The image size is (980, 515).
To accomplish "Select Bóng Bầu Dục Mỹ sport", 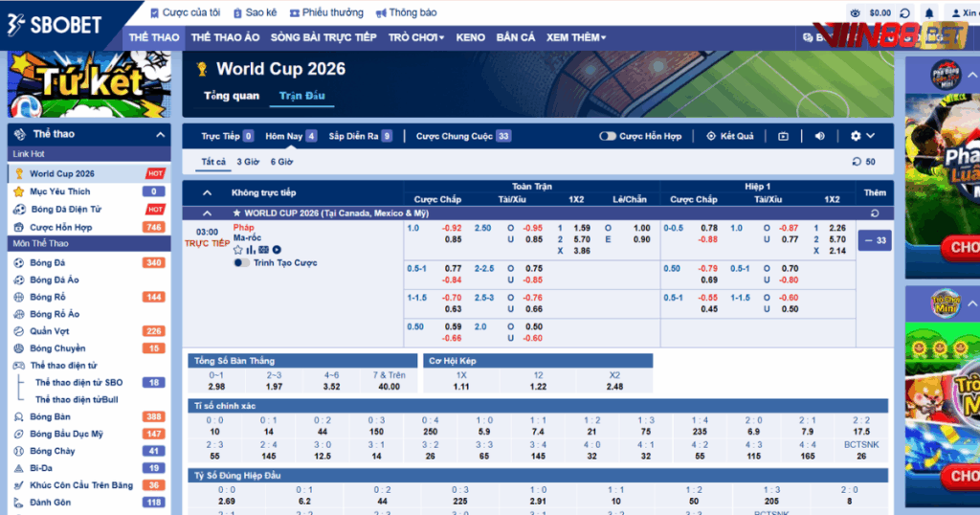I will (x=89, y=434).
